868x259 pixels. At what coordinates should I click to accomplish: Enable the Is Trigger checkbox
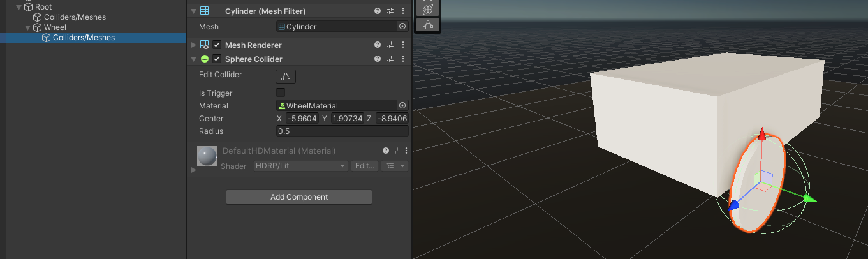(281, 93)
